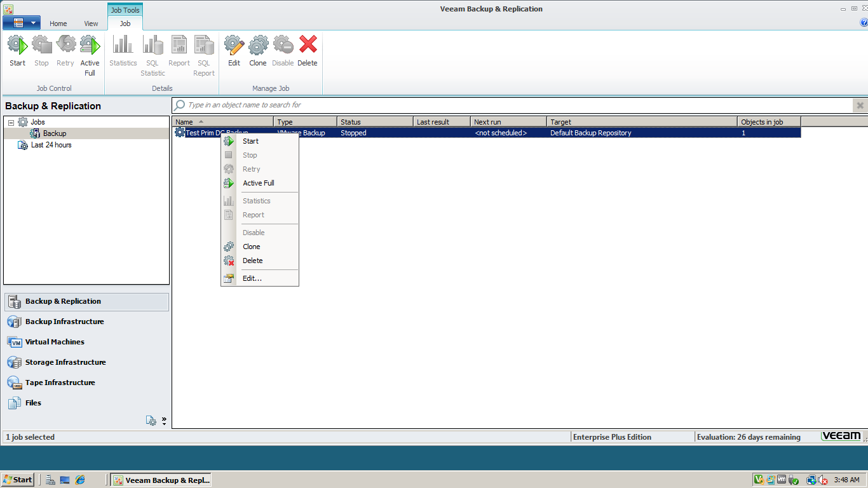
Task: Switch to the Tape Infrastructure view
Action: pyautogui.click(x=60, y=382)
